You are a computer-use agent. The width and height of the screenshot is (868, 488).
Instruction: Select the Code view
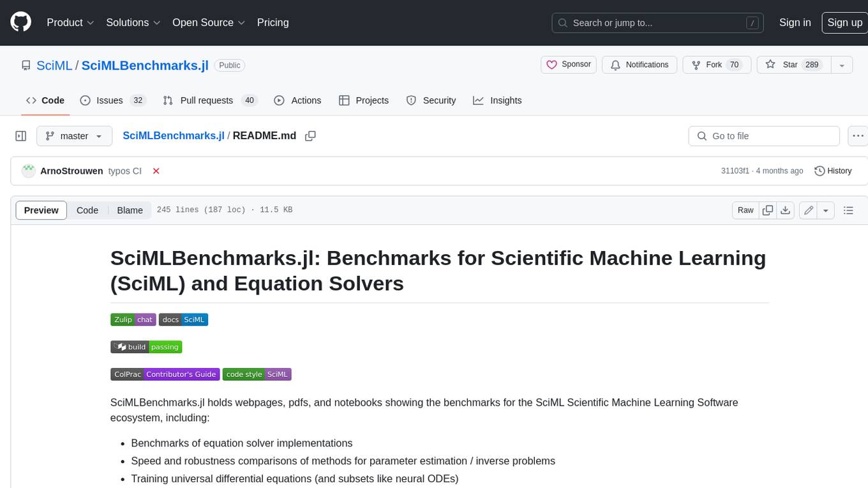click(87, 210)
